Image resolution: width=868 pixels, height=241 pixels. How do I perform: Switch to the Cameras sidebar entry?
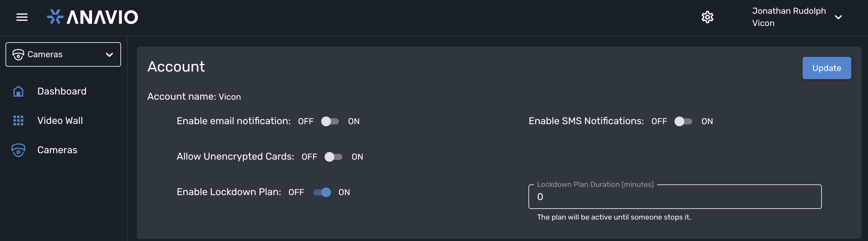(57, 150)
